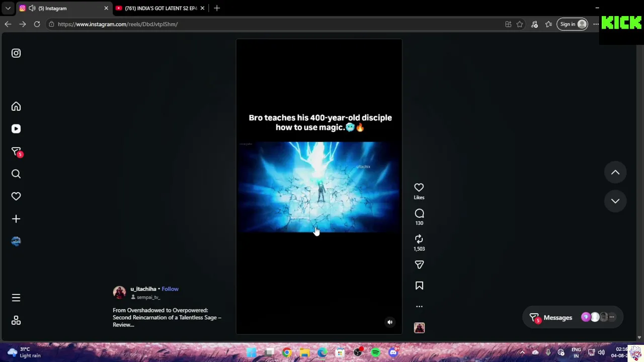Open the Favorites list
Screen dimensions: 644x362
pos(549,24)
